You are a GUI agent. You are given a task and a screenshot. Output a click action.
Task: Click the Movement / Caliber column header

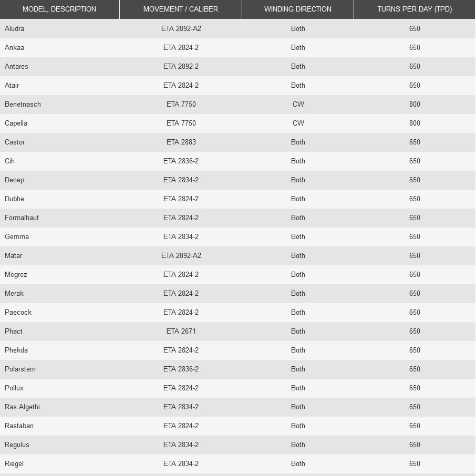(181, 9)
